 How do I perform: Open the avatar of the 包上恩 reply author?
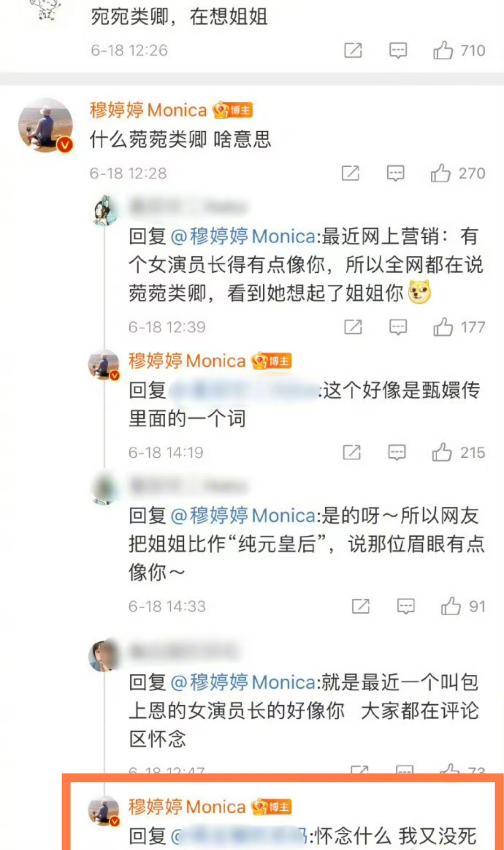104,656
